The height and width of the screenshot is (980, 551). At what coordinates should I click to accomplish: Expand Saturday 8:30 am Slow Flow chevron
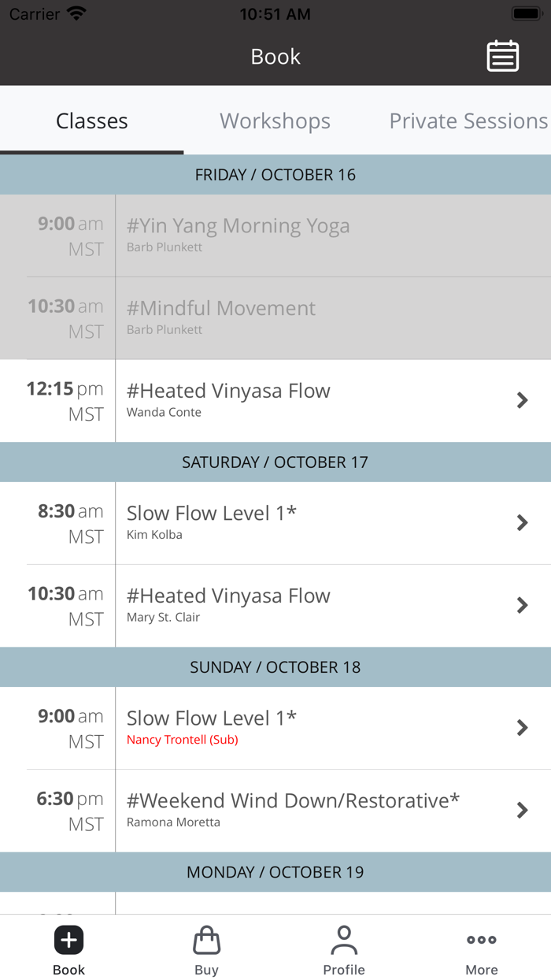522,522
